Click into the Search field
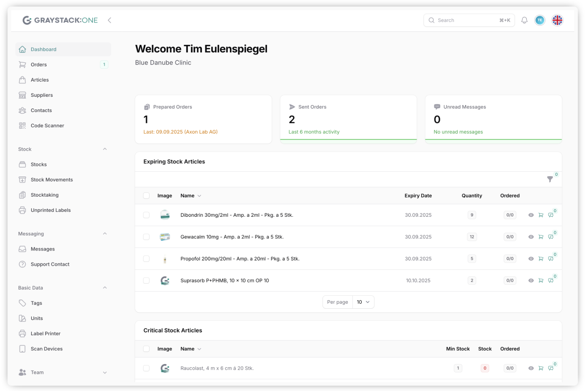 click(467, 20)
